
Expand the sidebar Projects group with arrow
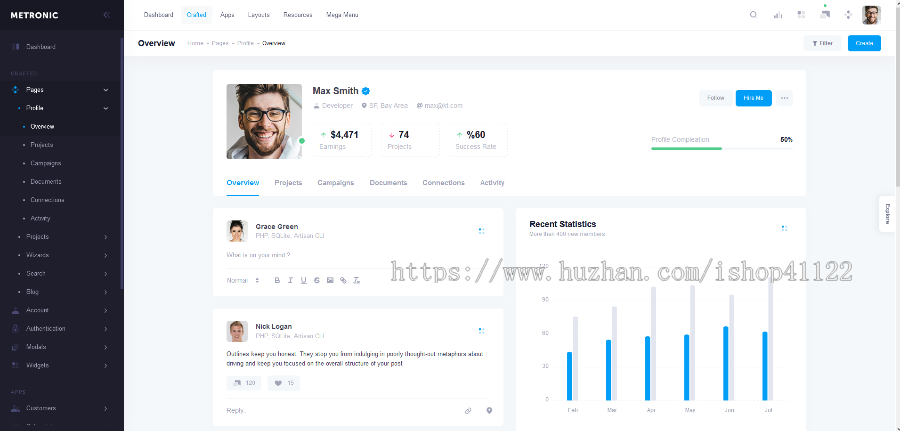tap(61, 236)
